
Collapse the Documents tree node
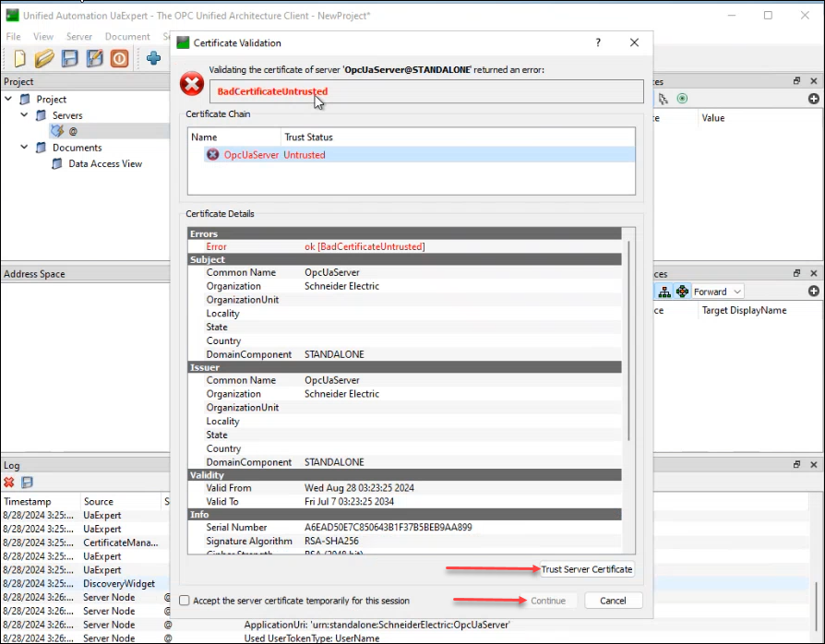[24, 147]
